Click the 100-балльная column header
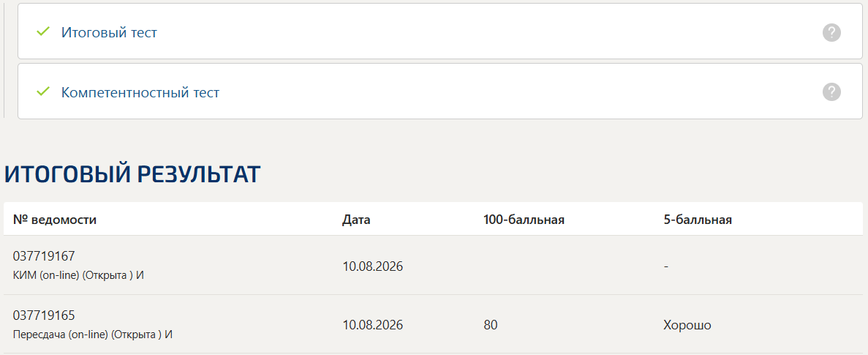868x355 pixels. (524, 220)
